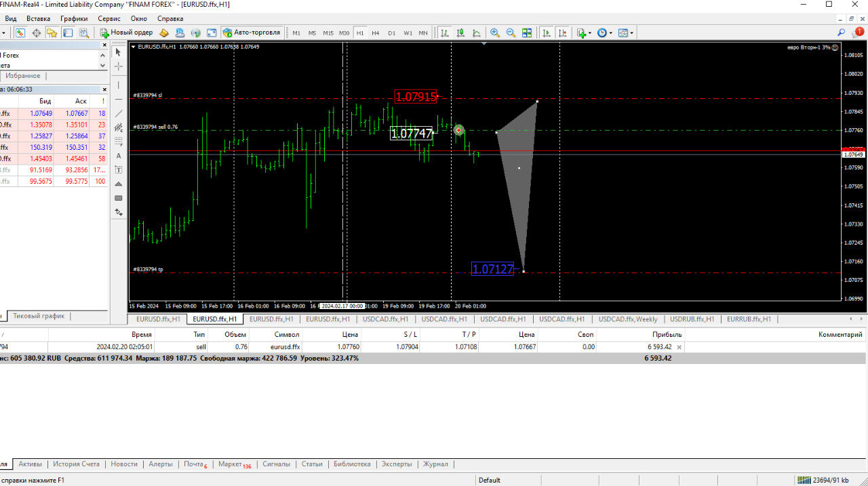Open the Графики menu

pos(74,18)
